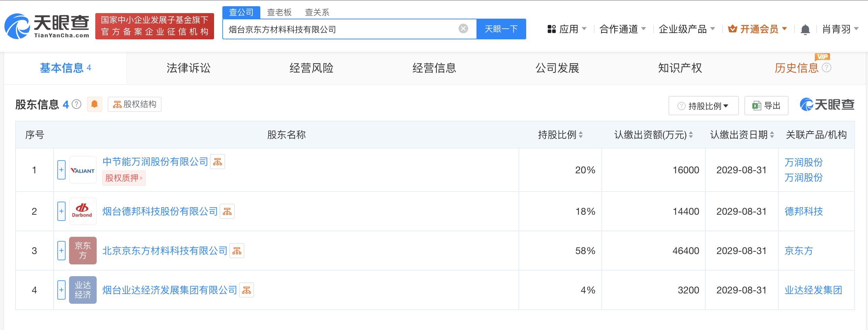
Task: Open equity structure icon beside 烟台德邦科技股份有限公司
Action: (x=227, y=211)
